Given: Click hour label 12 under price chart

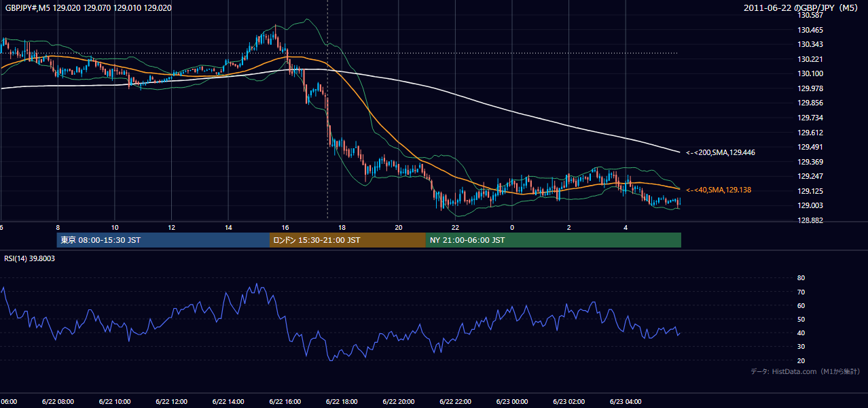Looking at the screenshot, I should pos(171,227).
